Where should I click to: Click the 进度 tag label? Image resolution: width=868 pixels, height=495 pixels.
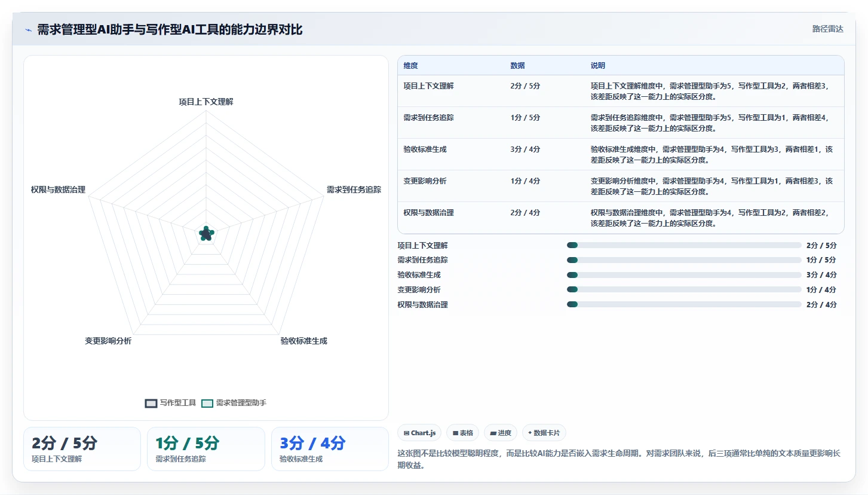tap(505, 433)
